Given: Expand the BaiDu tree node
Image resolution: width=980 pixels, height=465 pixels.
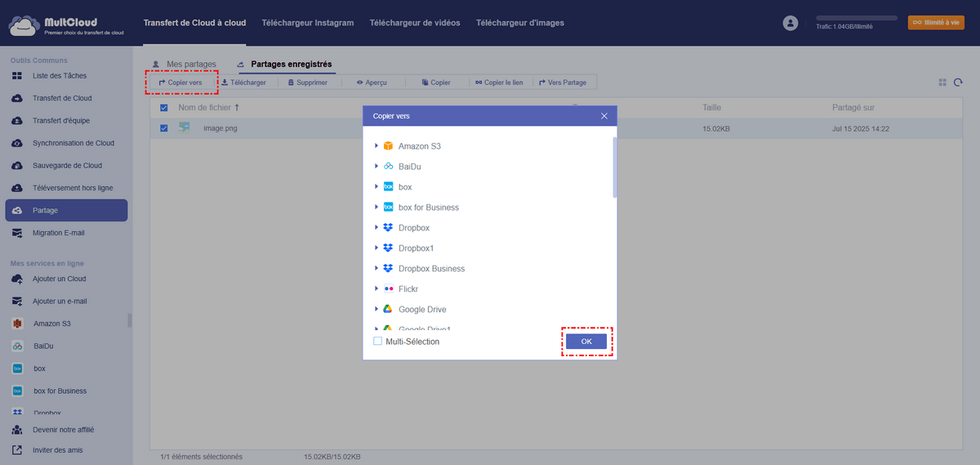Looking at the screenshot, I should coord(376,166).
